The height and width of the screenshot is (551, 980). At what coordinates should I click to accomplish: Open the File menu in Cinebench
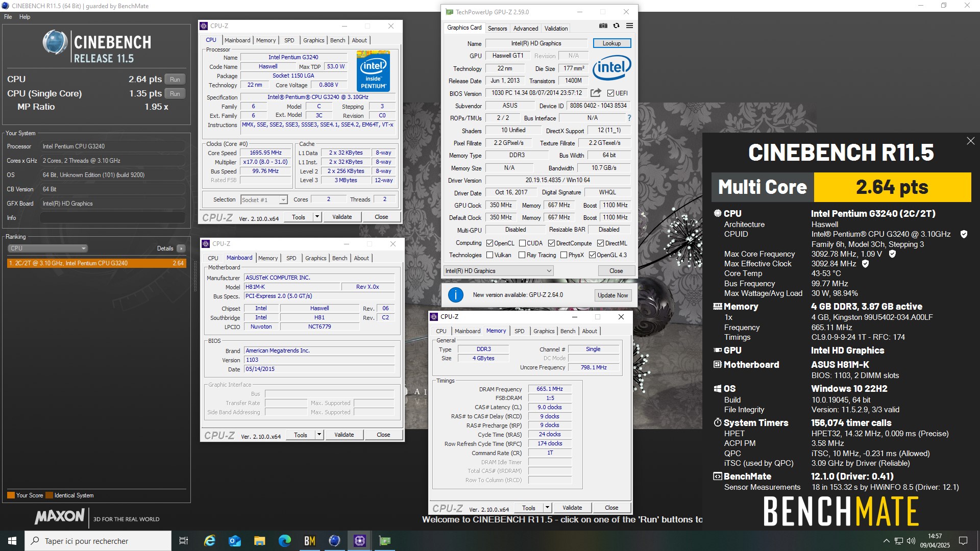click(x=8, y=17)
